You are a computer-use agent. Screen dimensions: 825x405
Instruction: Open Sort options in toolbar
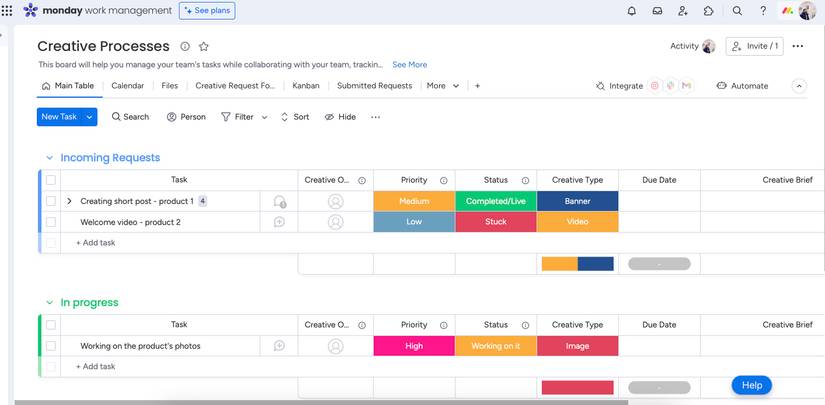(295, 117)
